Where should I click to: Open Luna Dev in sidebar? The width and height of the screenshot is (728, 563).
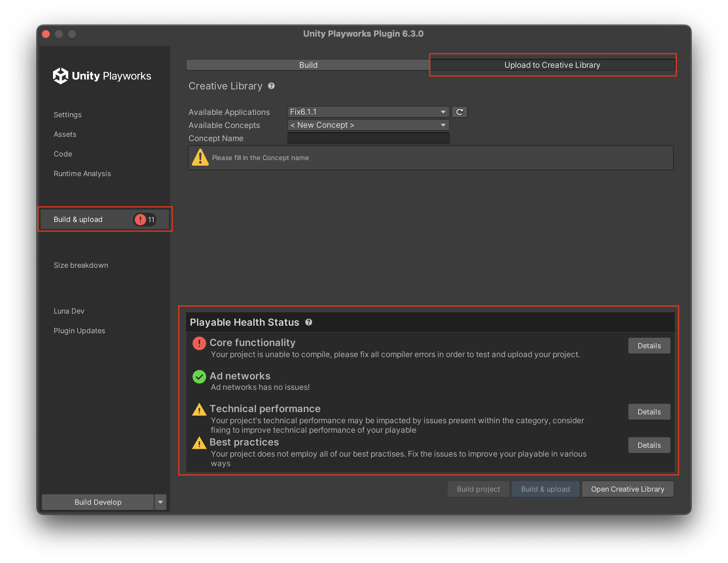click(x=69, y=311)
